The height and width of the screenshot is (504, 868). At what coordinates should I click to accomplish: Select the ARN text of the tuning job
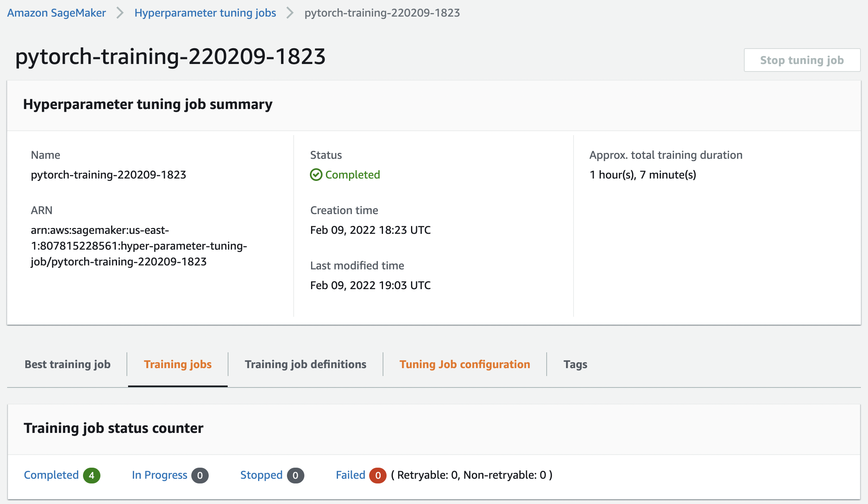139,246
